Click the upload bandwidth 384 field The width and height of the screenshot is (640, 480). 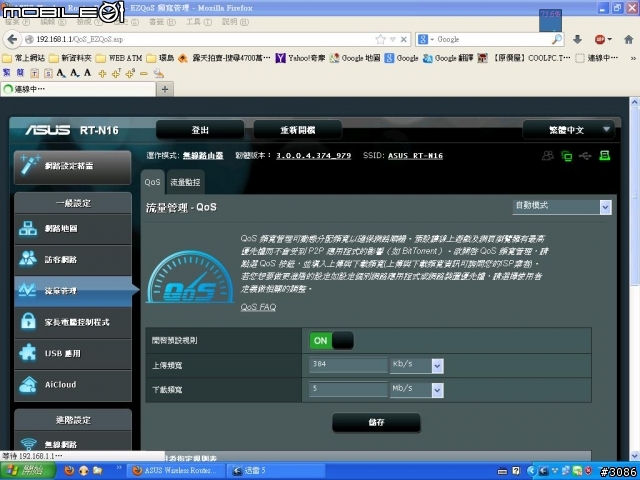point(348,364)
